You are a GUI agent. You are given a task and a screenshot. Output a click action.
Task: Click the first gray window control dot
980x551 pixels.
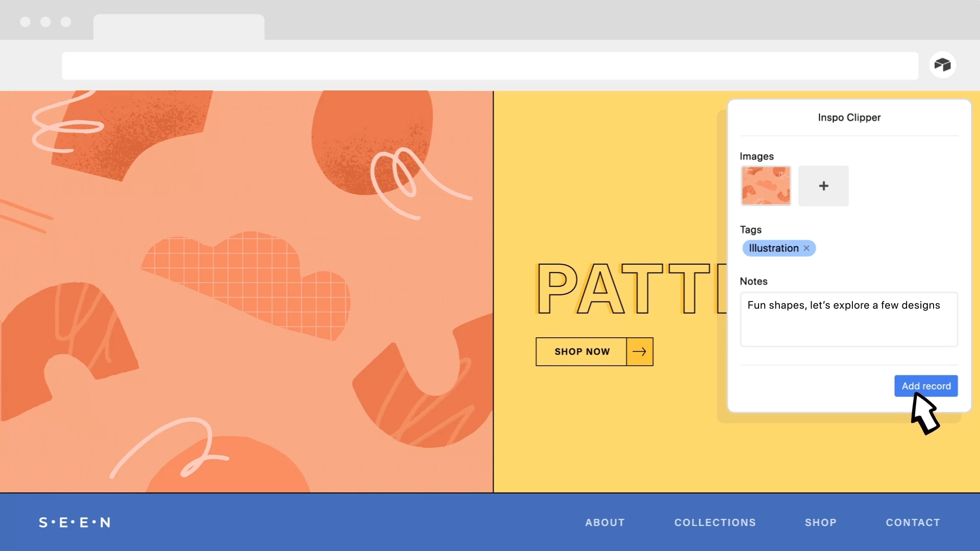pyautogui.click(x=25, y=22)
